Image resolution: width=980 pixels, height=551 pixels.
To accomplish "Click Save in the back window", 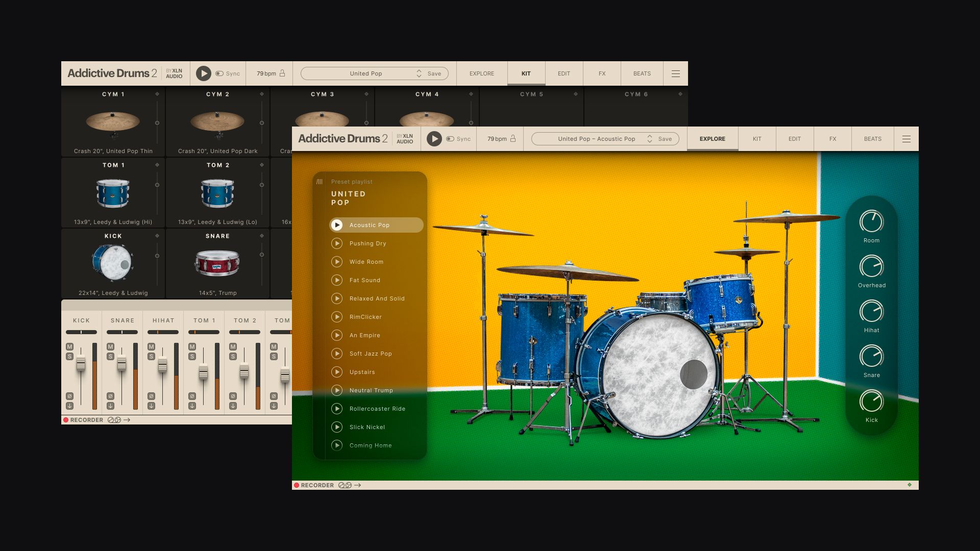I will click(434, 73).
